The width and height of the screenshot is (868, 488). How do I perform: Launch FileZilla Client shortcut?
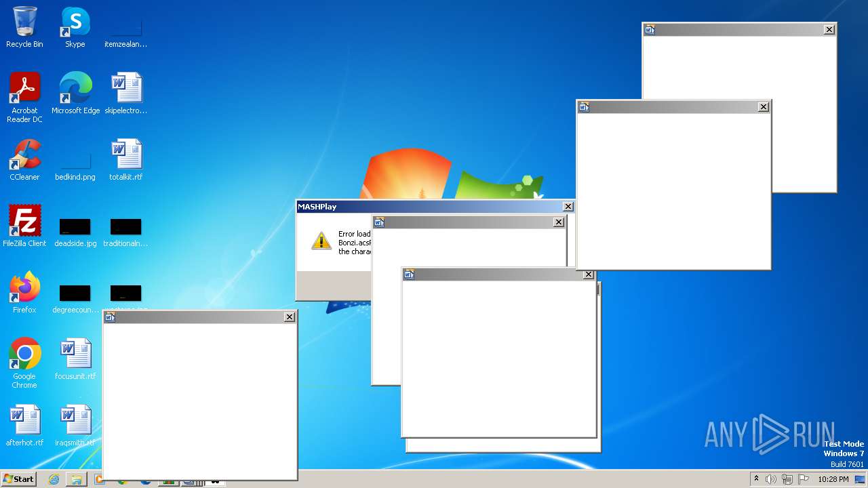[24, 226]
